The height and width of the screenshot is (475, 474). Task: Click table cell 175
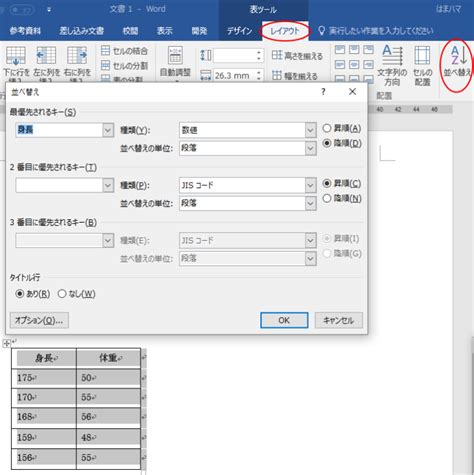(44, 378)
